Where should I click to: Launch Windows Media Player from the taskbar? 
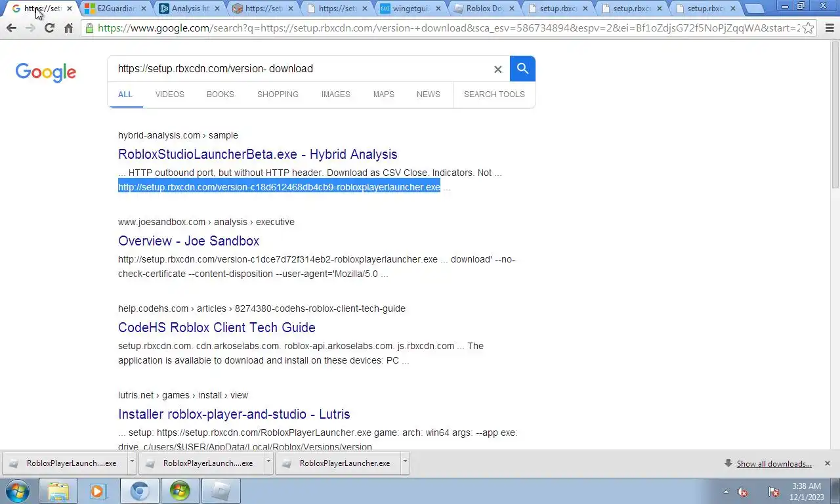click(98, 491)
